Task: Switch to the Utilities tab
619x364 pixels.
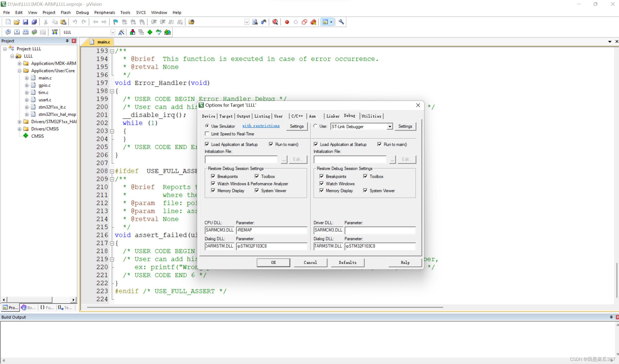Action: tap(371, 116)
